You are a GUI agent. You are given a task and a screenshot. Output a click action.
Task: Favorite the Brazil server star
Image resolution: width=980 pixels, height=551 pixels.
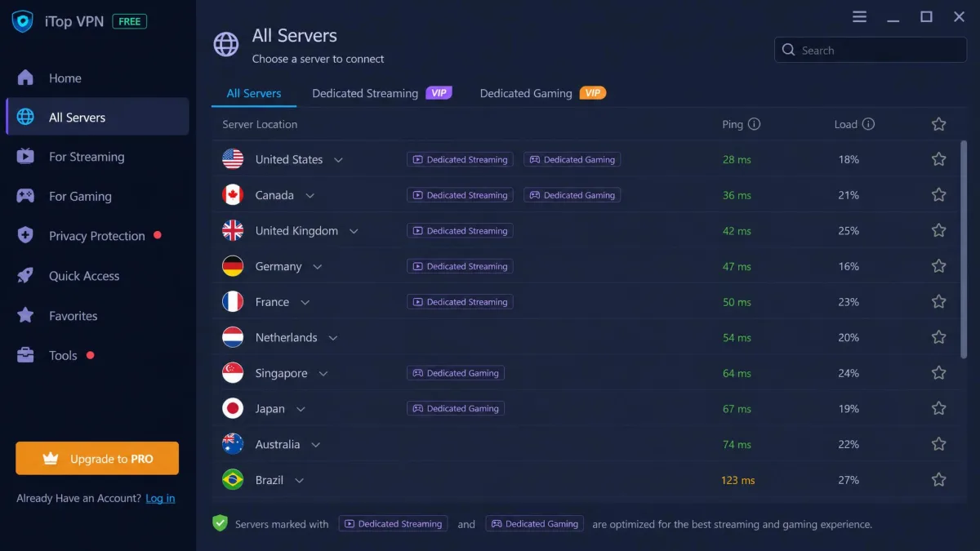[939, 480]
